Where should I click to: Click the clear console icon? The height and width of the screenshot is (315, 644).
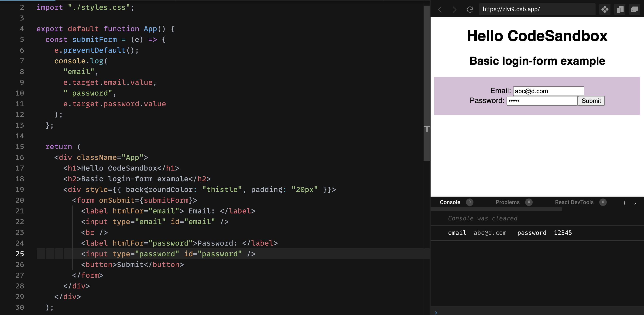[x=625, y=203]
